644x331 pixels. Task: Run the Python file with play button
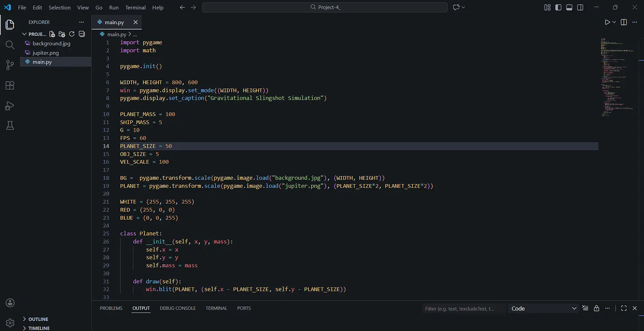pos(607,22)
